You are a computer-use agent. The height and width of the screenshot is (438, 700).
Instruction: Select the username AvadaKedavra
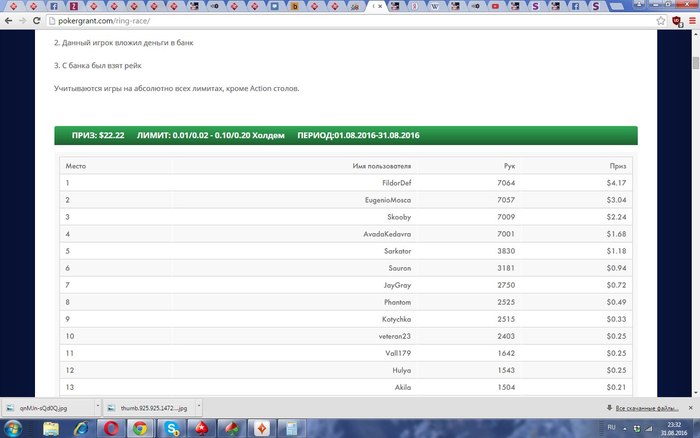(387, 234)
